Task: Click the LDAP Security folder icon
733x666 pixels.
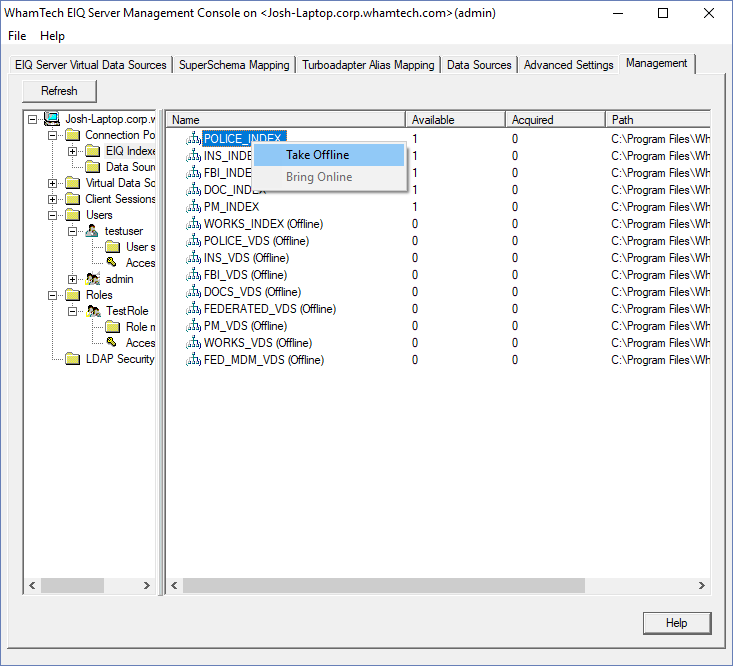Action: click(73, 359)
